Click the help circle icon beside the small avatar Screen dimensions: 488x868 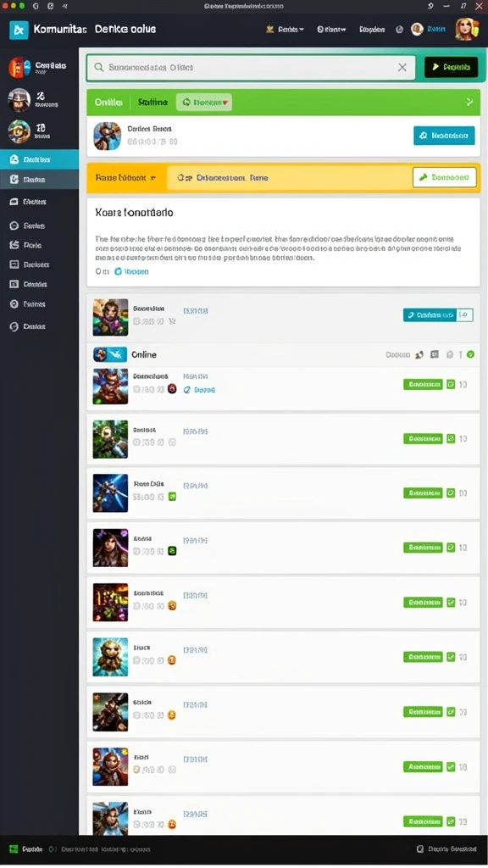[400, 30]
